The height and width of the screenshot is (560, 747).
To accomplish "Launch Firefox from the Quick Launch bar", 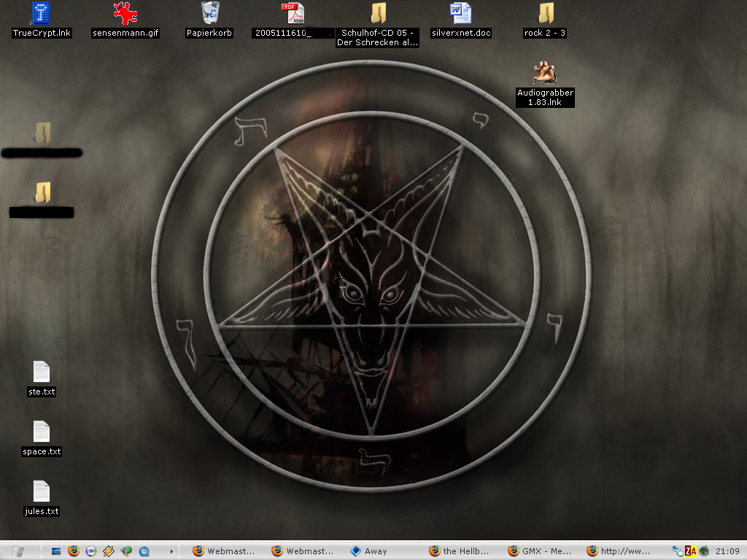I will coord(74,551).
